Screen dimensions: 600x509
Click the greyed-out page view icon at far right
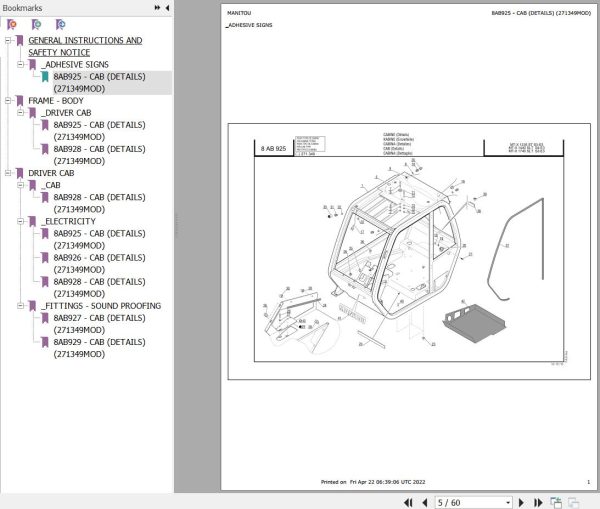pos(573,502)
